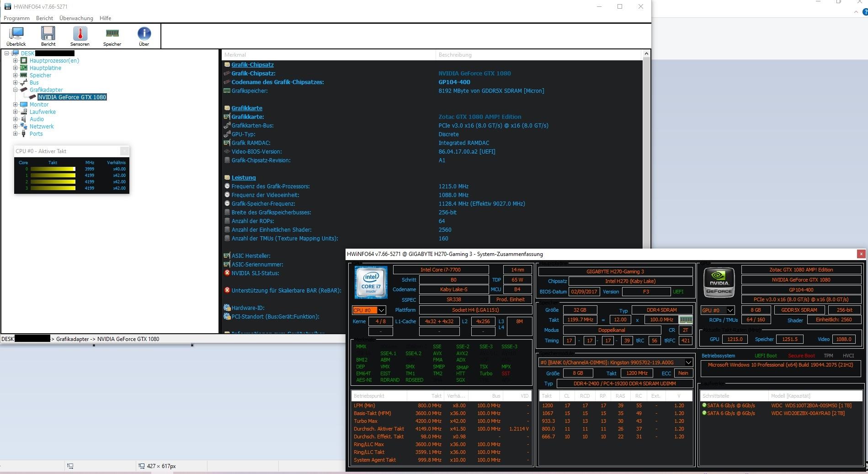Click the Betriebspunkt column header
868x474 pixels.
[379, 396]
